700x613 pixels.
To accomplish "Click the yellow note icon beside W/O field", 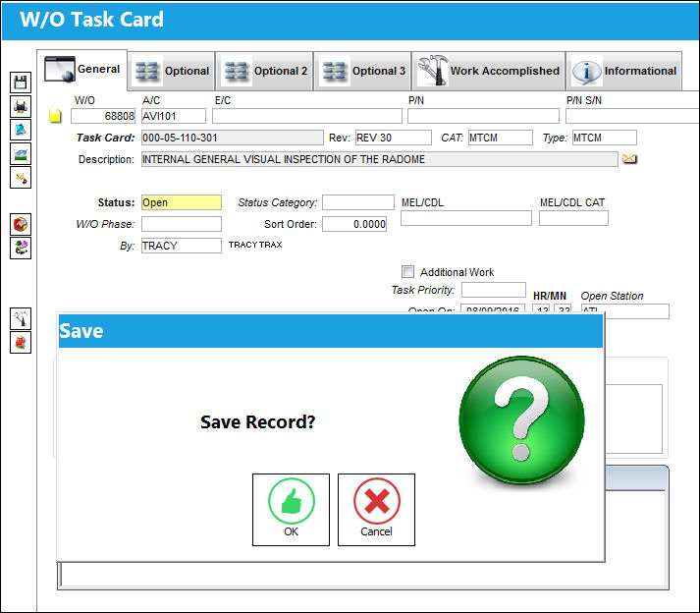I will coord(55,116).
